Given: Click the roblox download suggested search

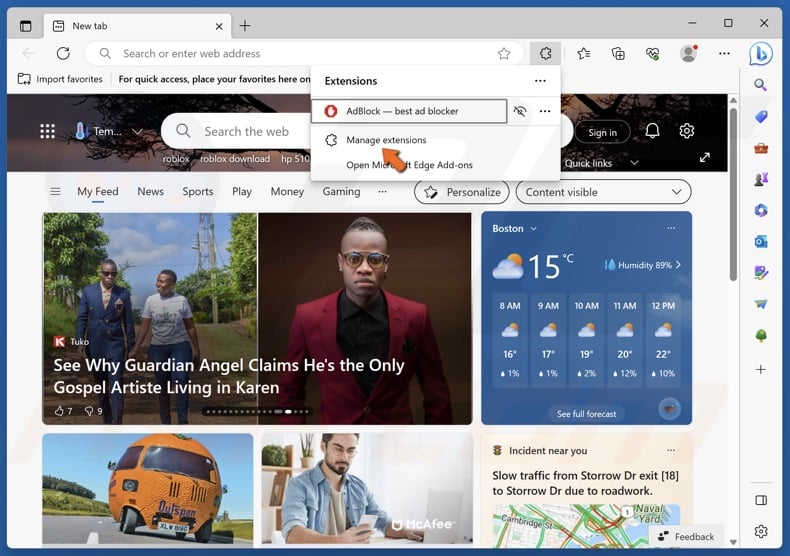Looking at the screenshot, I should tap(235, 159).
